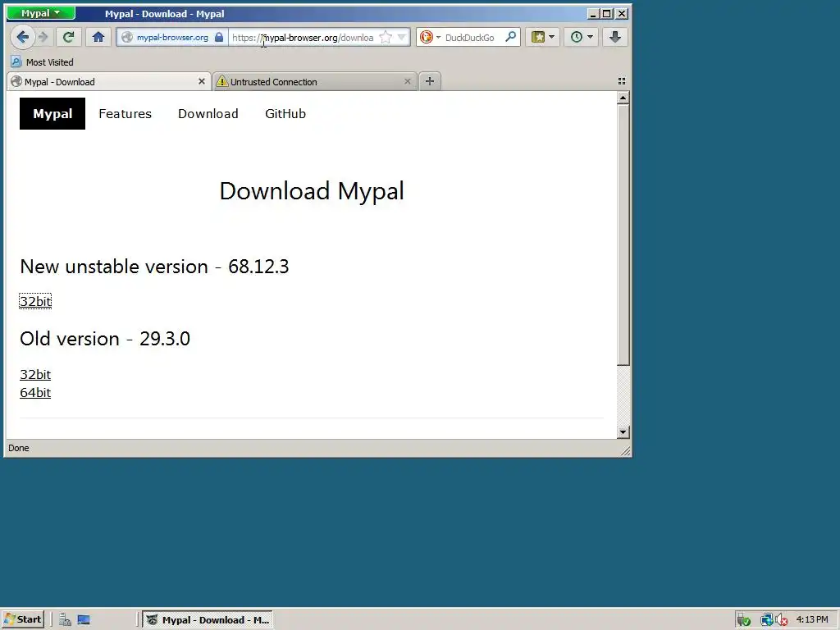Click the vertical scrollbar thumb
Image resolution: width=840 pixels, height=630 pixels.
pos(623,235)
